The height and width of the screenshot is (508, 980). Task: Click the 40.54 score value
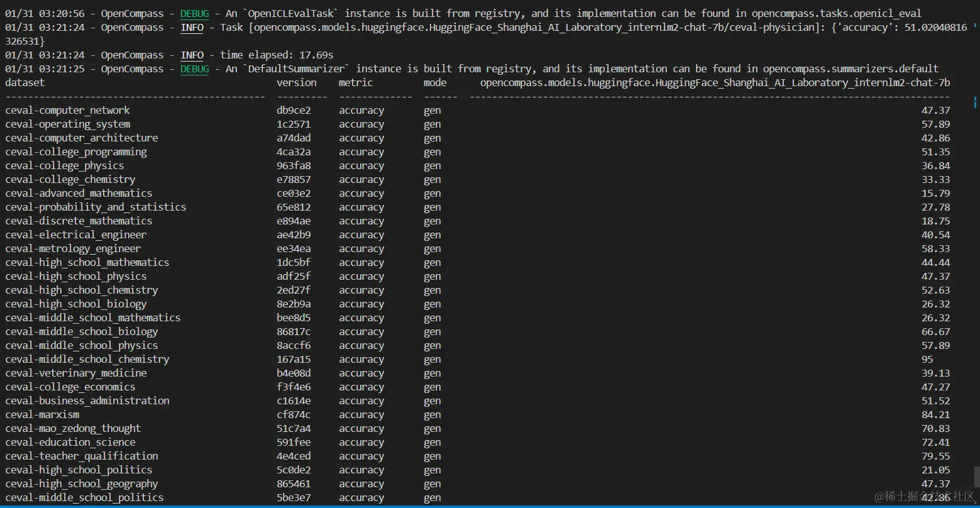click(936, 235)
